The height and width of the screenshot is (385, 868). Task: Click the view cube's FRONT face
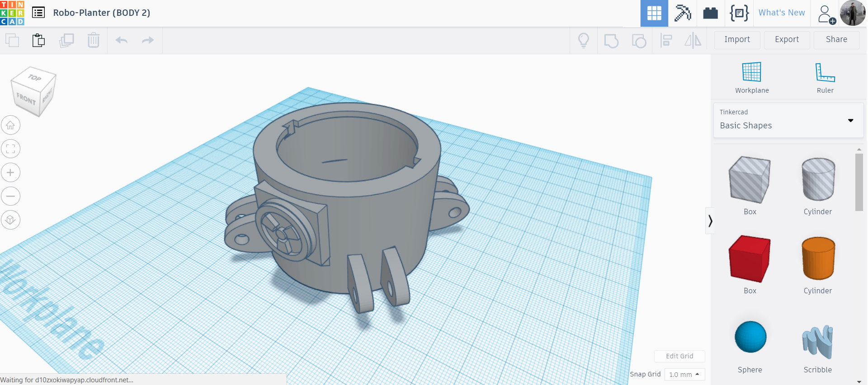pos(26,99)
